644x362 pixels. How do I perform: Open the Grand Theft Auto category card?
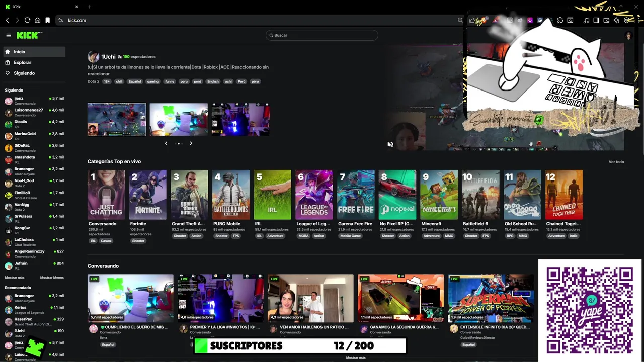(x=189, y=195)
